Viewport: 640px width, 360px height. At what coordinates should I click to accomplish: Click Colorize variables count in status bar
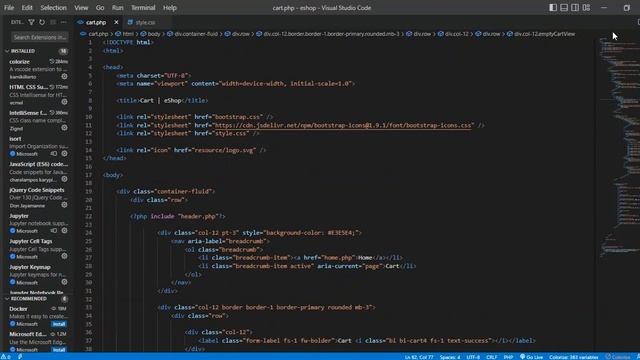573,357
